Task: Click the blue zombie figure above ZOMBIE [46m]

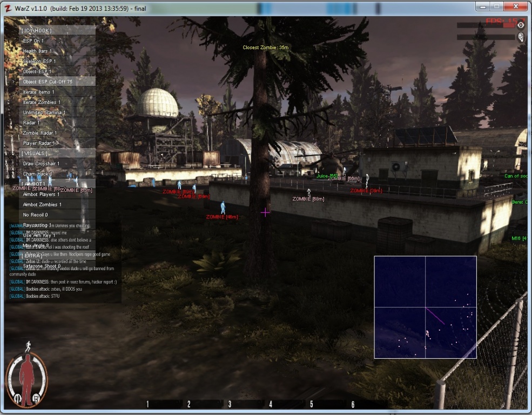Action: point(223,207)
